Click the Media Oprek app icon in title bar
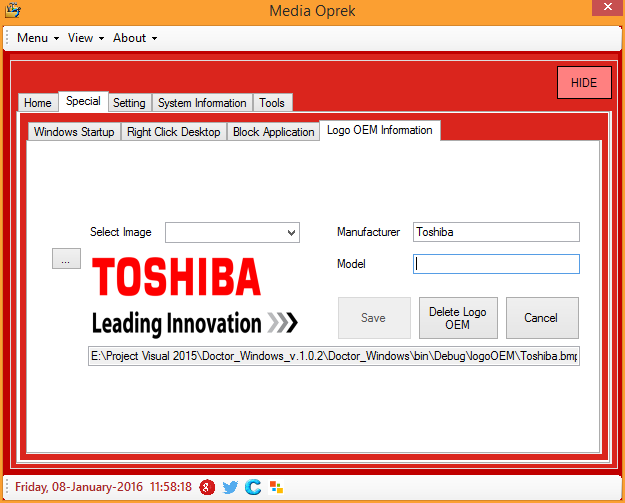The height and width of the screenshot is (503, 625). coord(12,10)
